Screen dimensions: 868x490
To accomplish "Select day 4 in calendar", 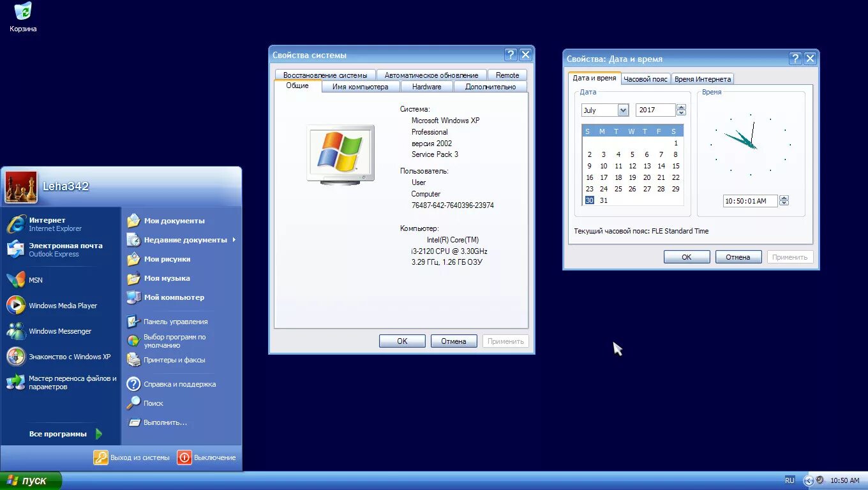I will pos(618,154).
